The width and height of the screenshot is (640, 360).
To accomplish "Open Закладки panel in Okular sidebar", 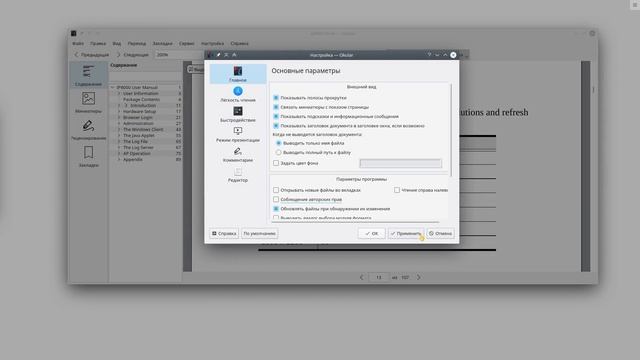I will (88, 156).
